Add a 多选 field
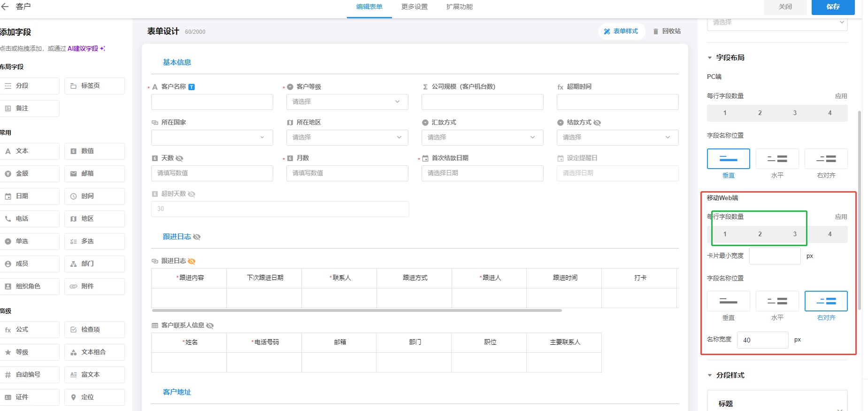Viewport: 868px width, 411px height. pyautogui.click(x=94, y=241)
